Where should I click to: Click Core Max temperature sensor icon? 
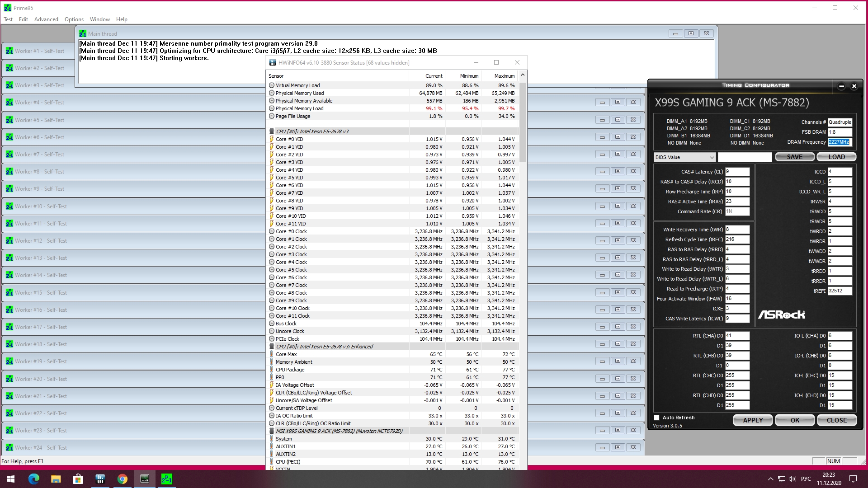(x=272, y=354)
